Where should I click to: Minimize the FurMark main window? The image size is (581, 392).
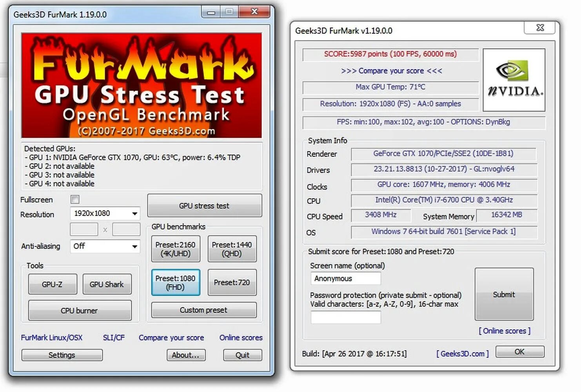[211, 12]
